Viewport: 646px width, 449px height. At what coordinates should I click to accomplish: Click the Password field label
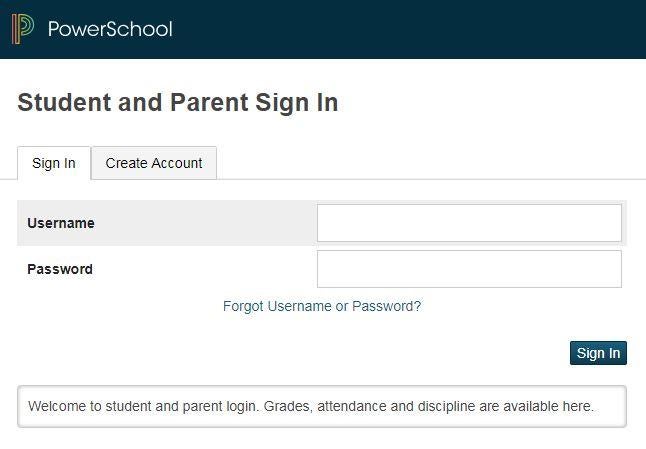tap(60, 269)
